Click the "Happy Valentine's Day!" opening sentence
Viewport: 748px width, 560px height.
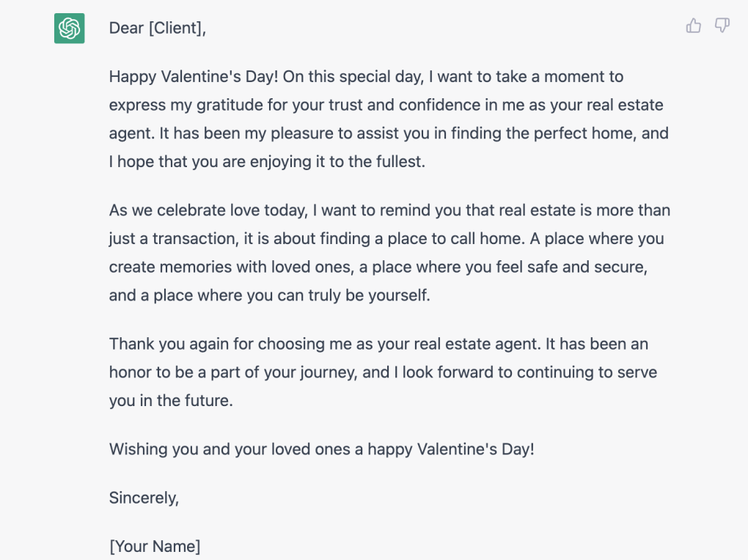194,76
